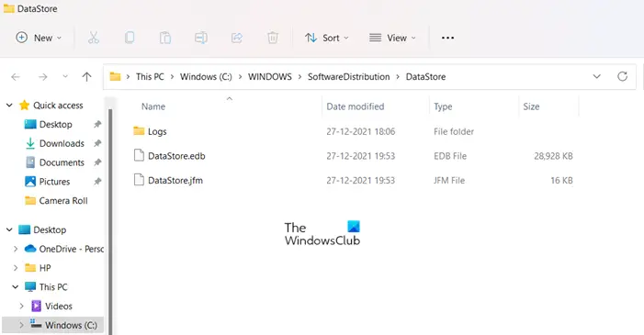Viewport: 644px width, 335px height.
Task: Open the Sort options menu
Action: click(326, 38)
